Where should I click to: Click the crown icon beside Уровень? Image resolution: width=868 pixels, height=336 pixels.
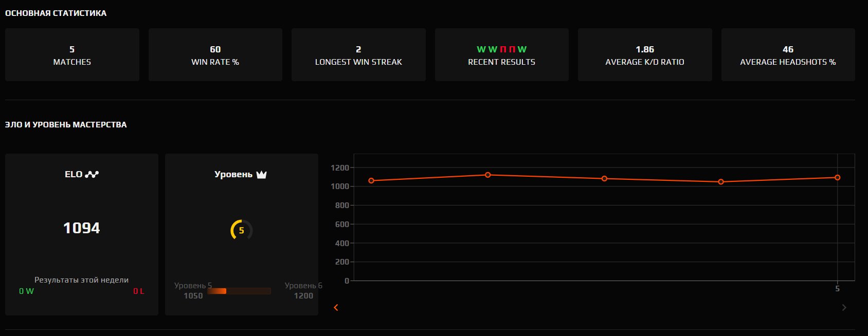(261, 175)
